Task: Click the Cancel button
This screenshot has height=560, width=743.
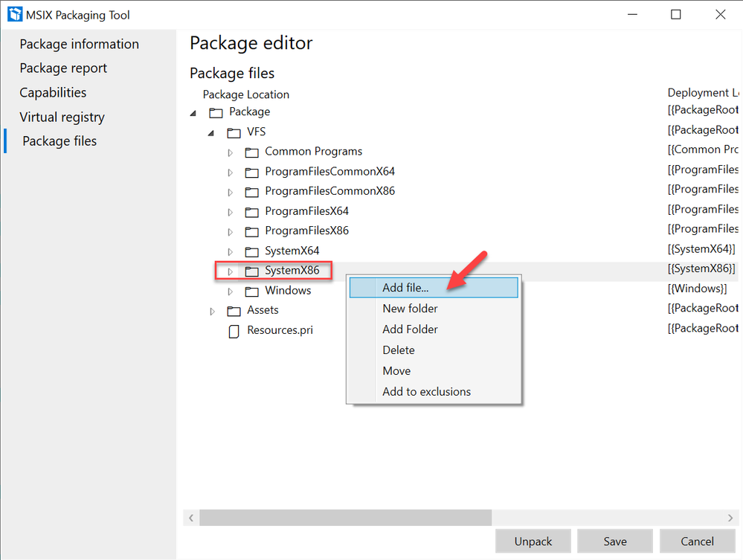Action: [x=697, y=541]
